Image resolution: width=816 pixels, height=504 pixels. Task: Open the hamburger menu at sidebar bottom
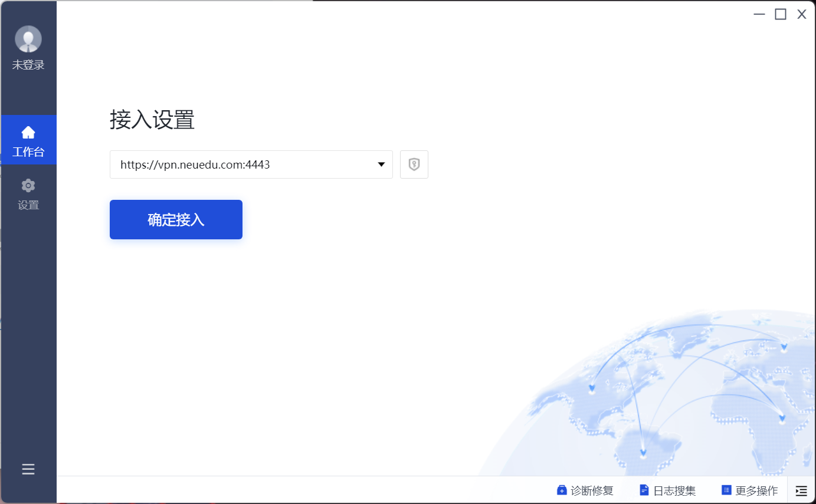[28, 469]
